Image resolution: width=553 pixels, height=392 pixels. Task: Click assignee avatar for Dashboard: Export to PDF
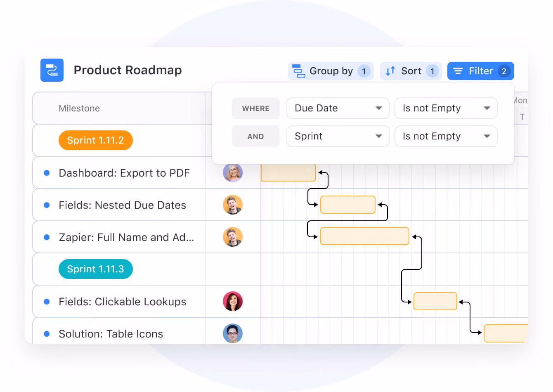click(233, 172)
